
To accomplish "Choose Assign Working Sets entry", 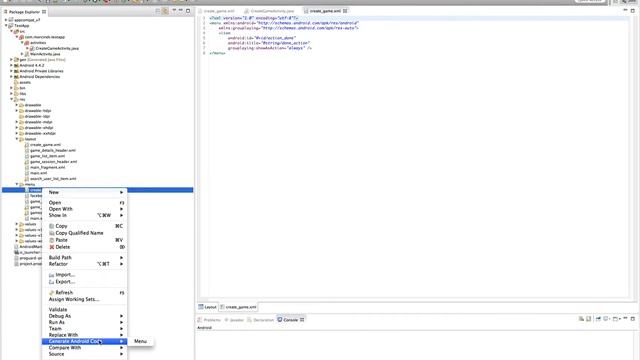I will 85,299.
